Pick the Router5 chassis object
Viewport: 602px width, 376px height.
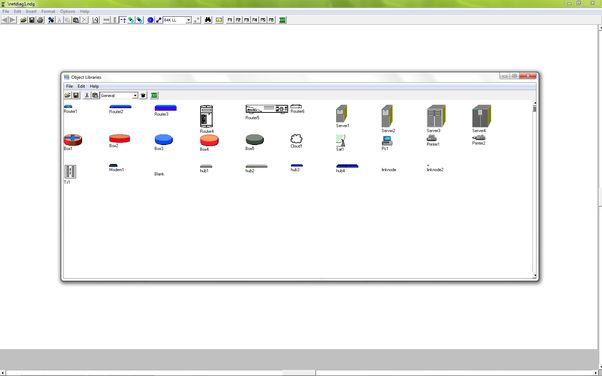pyautogui.click(x=266, y=109)
